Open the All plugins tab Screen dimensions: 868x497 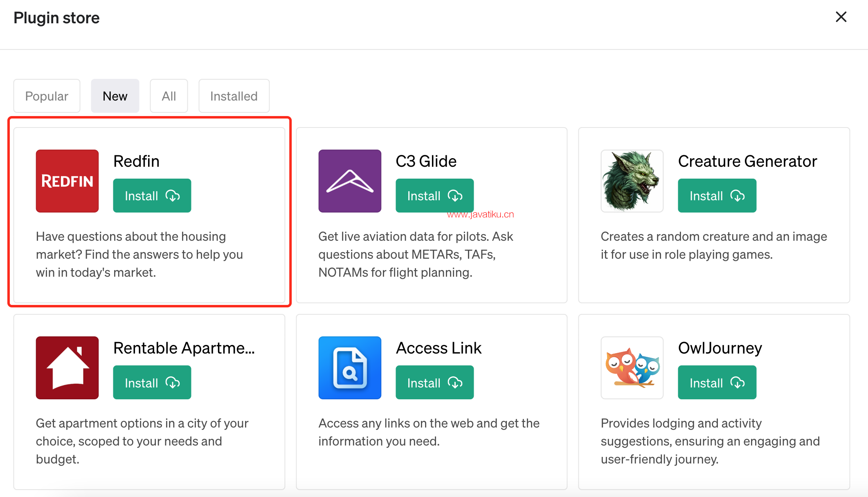[169, 96]
